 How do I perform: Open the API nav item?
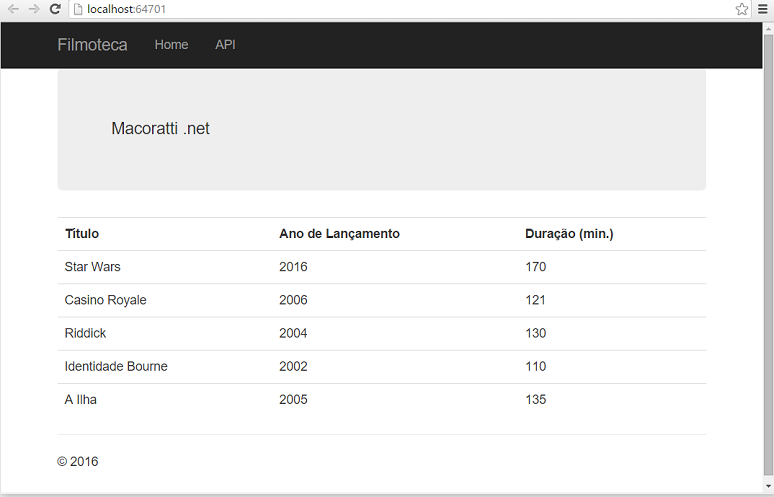tap(225, 45)
